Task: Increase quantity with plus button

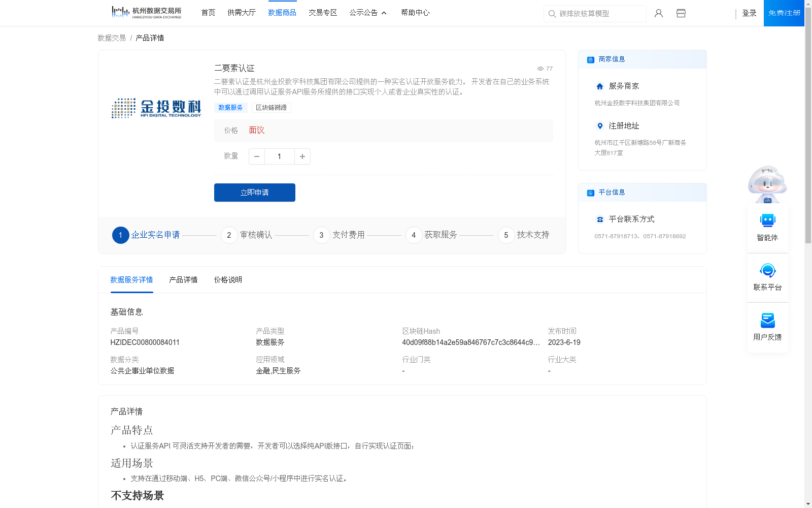Action: click(302, 156)
